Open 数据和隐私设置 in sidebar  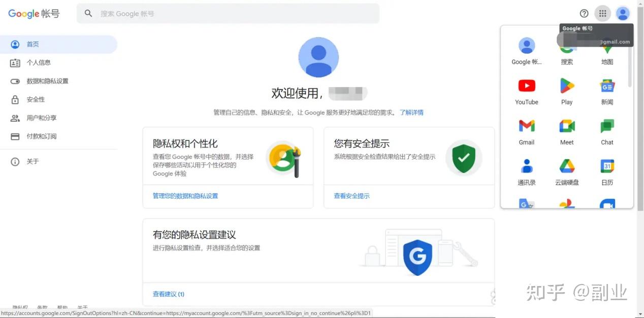click(58, 81)
